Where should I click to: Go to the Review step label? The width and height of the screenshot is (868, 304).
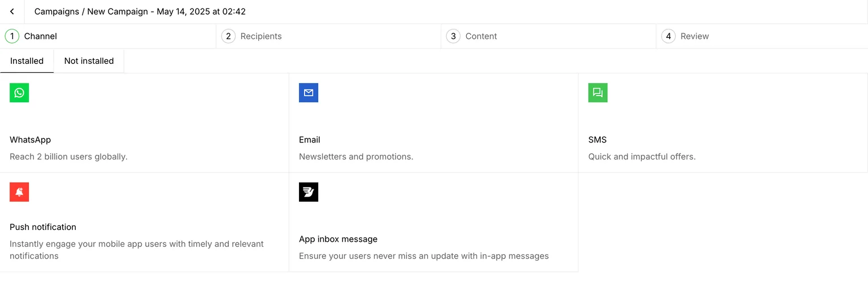695,36
